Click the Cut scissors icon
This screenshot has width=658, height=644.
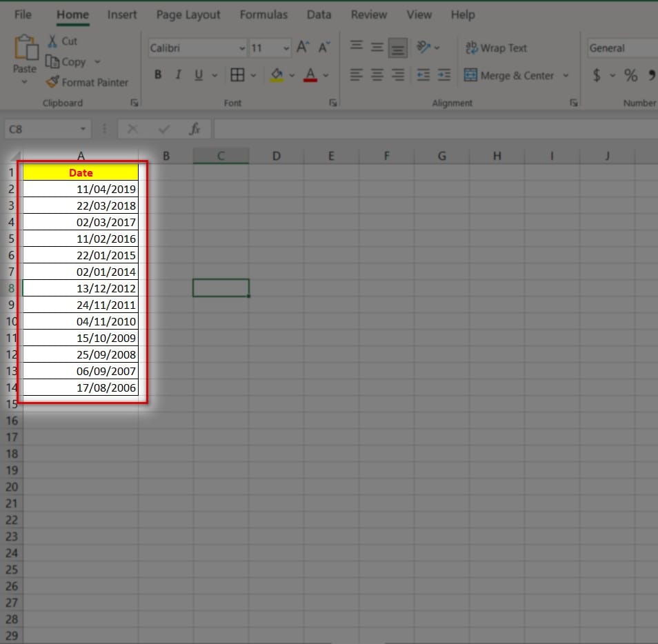(52, 41)
